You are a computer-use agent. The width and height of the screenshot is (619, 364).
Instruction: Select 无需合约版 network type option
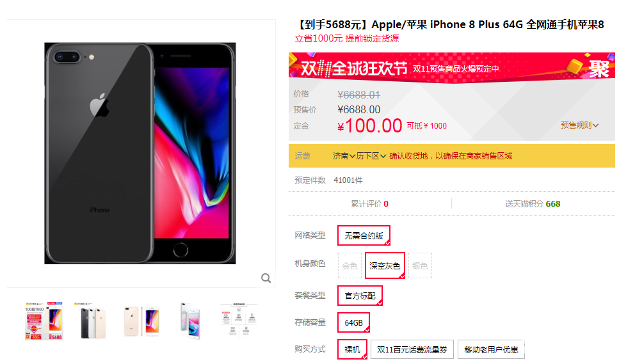[x=364, y=235]
